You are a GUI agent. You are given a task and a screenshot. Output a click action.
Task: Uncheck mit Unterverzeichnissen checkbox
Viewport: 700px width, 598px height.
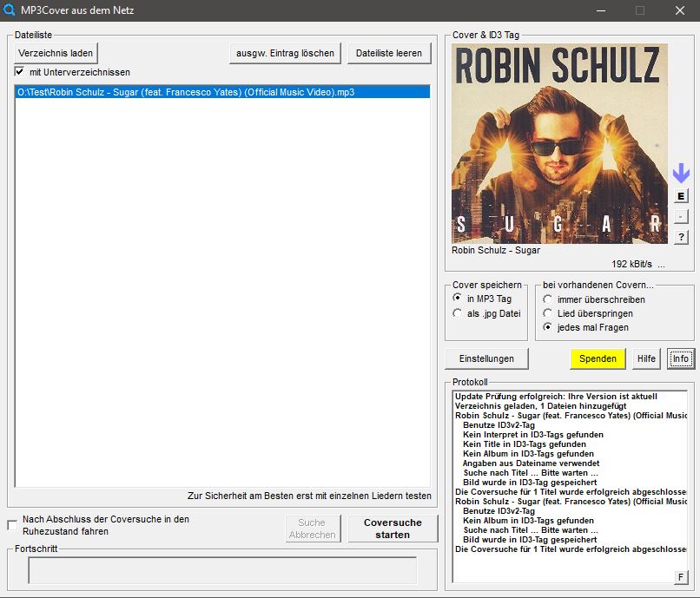[20, 71]
